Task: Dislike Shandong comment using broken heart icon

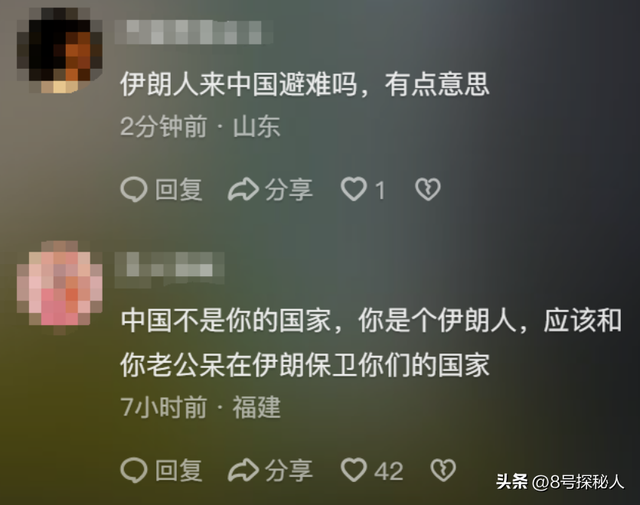Action: click(428, 190)
